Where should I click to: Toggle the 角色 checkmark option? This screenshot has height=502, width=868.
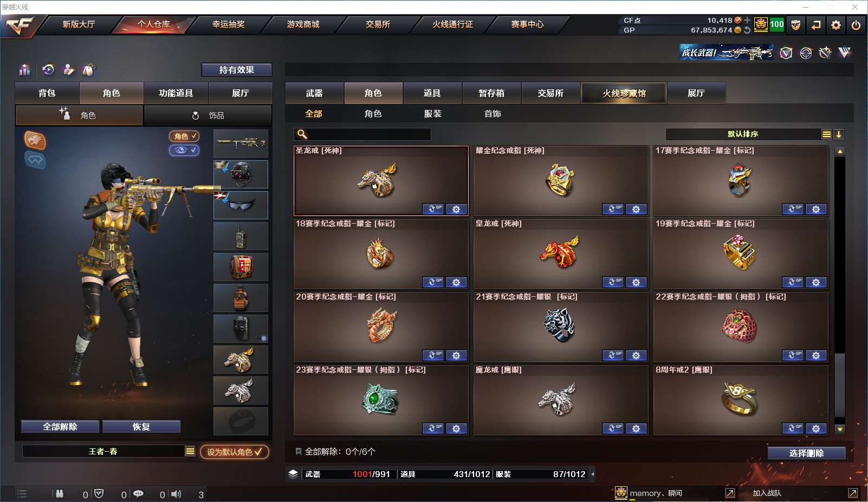click(184, 136)
